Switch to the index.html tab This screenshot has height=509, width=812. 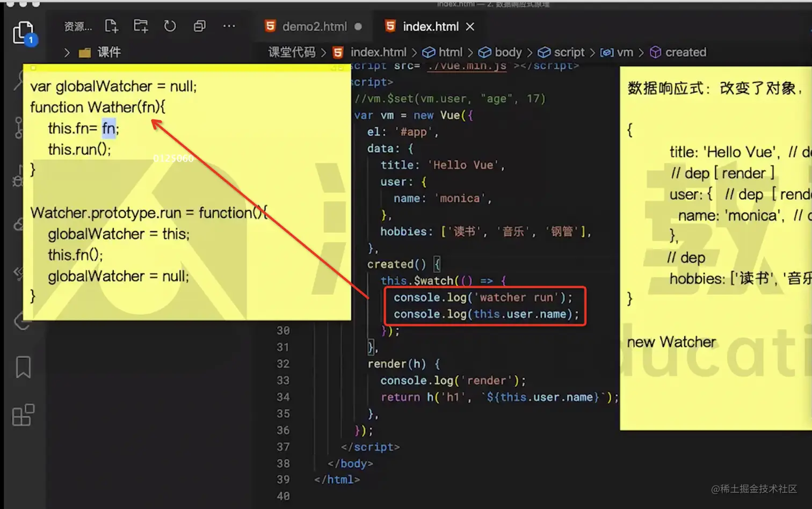pyautogui.click(x=431, y=26)
